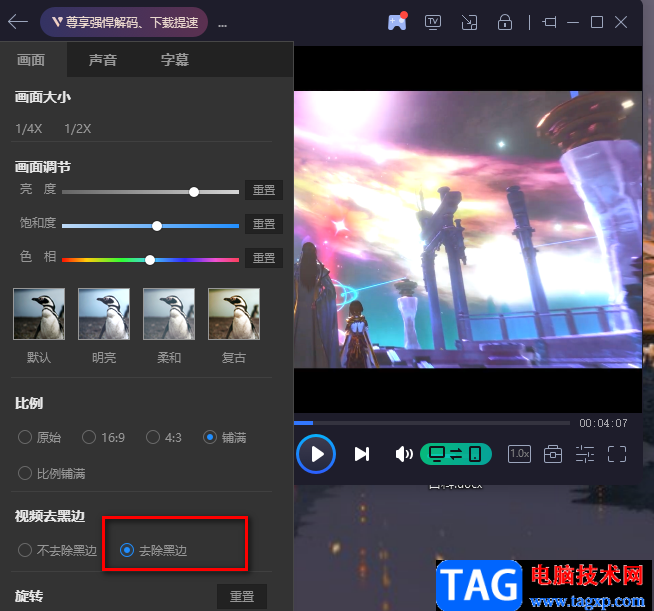Screen dimensions: 654x611
Task: Change the 1.0x playback speed
Action: [519, 454]
